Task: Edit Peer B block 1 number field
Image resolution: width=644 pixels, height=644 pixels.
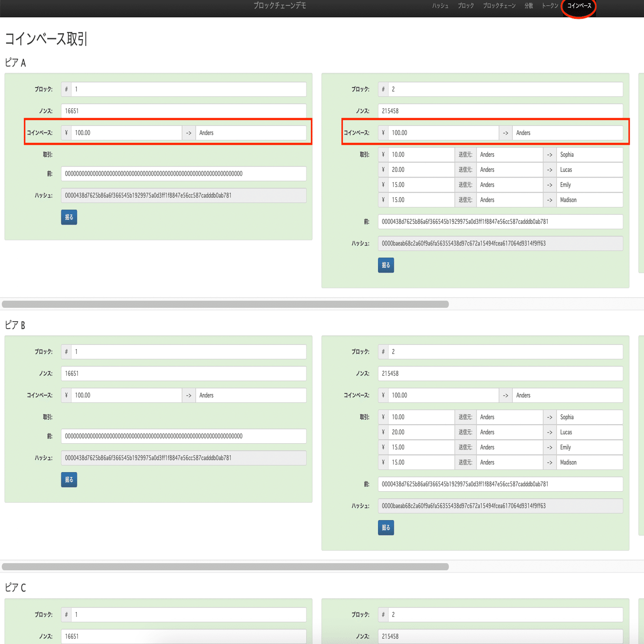Action: point(189,352)
